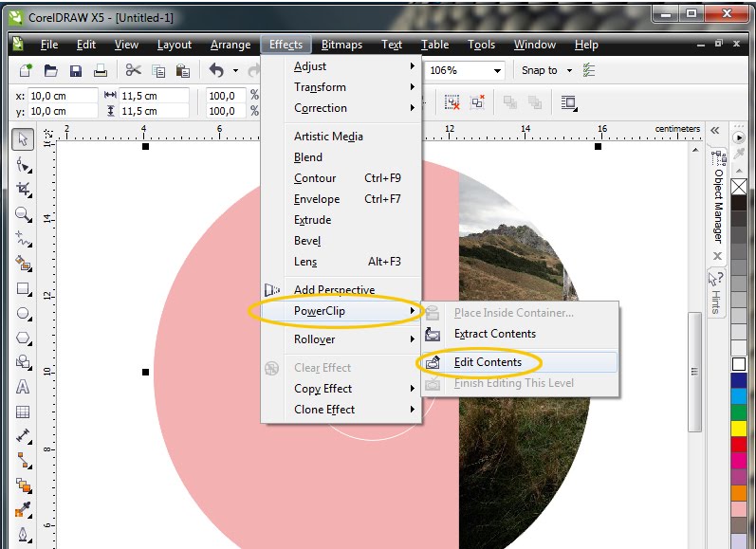Select the Smart Fill tool
Image resolution: width=756 pixels, height=549 pixels.
point(23,264)
